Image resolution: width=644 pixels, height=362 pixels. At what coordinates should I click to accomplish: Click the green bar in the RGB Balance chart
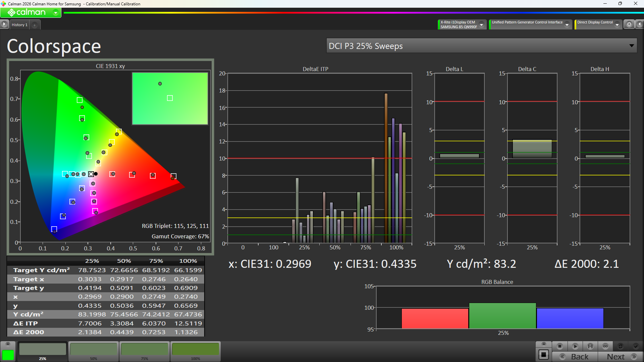pos(502,316)
